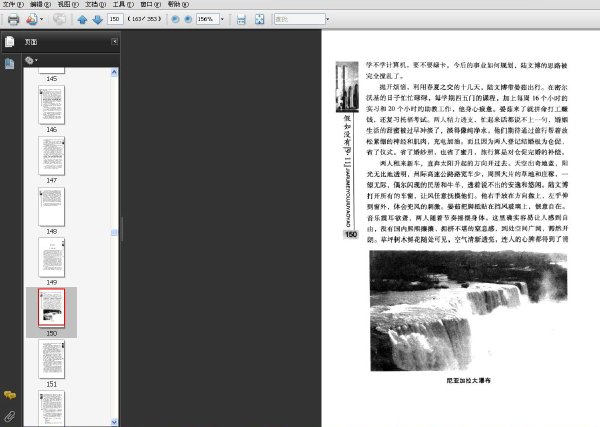
Task: Click the page number 150 in margin
Action: coord(351,235)
